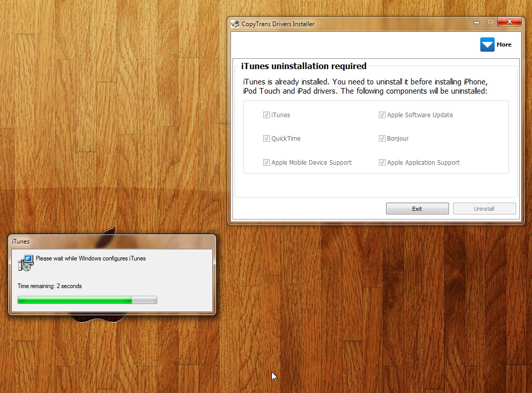Toggle the Apple Software Update checkbox

coord(382,115)
